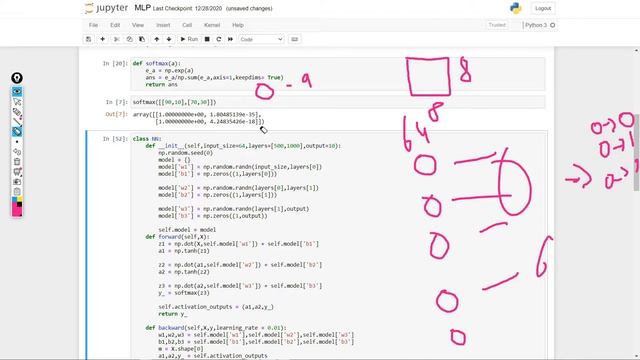
Task: Choose the brush size dot in annotation toolbar
Action: (17, 142)
